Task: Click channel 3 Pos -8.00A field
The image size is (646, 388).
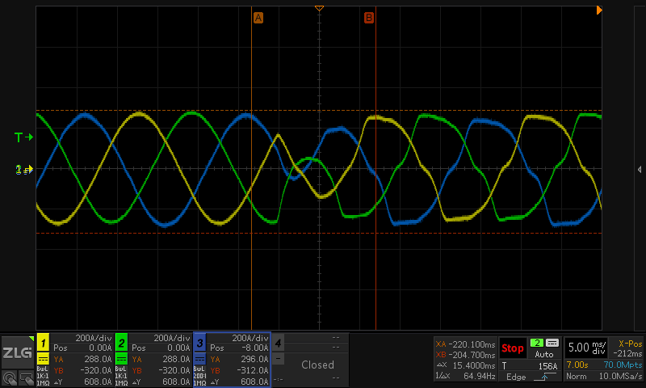Action: coord(239,348)
